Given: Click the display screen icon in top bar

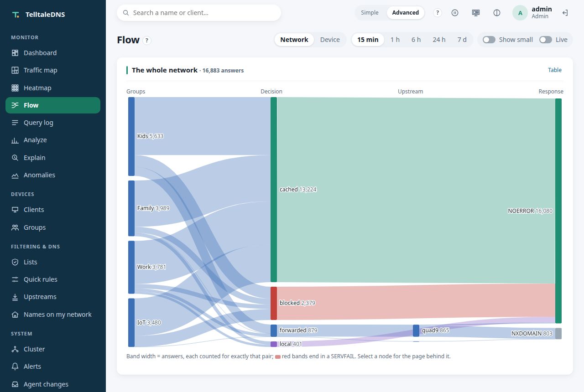Looking at the screenshot, I should pos(476,13).
